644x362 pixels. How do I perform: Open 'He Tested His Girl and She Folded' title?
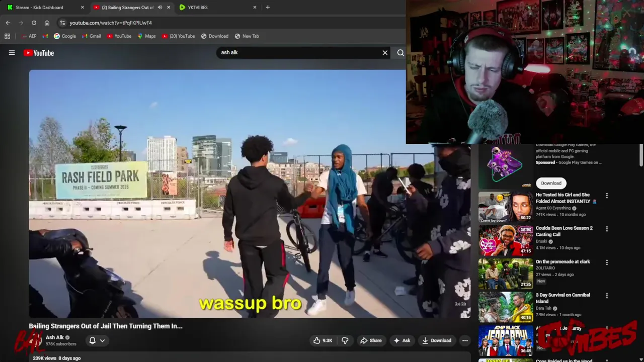[566, 198]
